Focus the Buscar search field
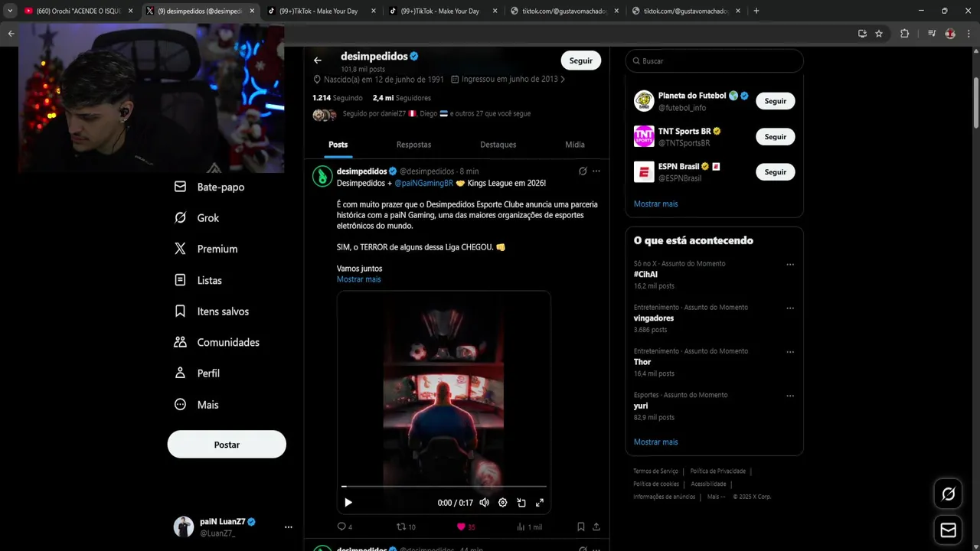This screenshot has width=980, height=551. pos(714,60)
